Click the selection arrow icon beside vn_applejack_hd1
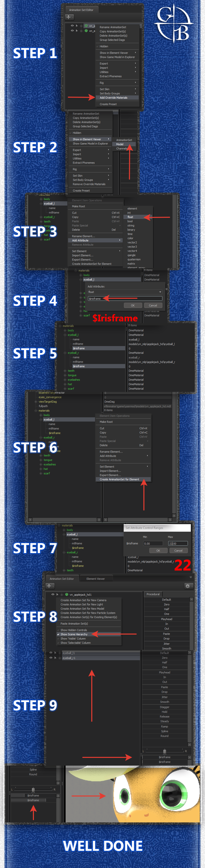 tap(57, 594)
